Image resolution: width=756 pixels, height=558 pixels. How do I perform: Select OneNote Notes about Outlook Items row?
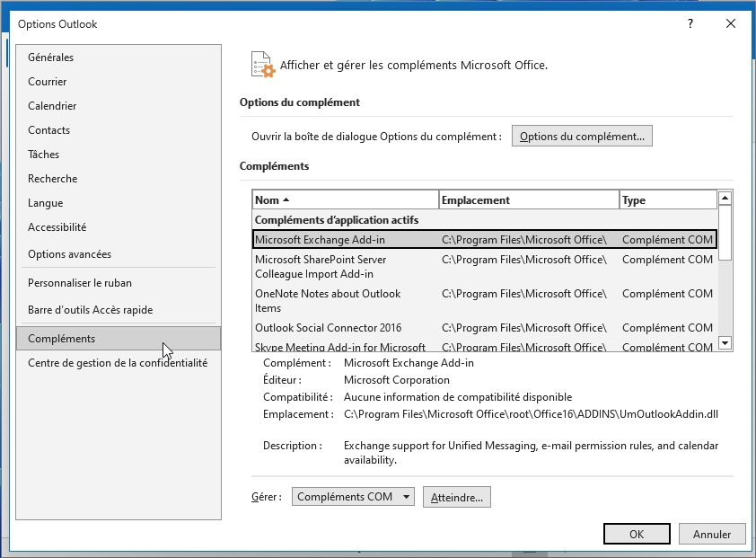[328, 301]
